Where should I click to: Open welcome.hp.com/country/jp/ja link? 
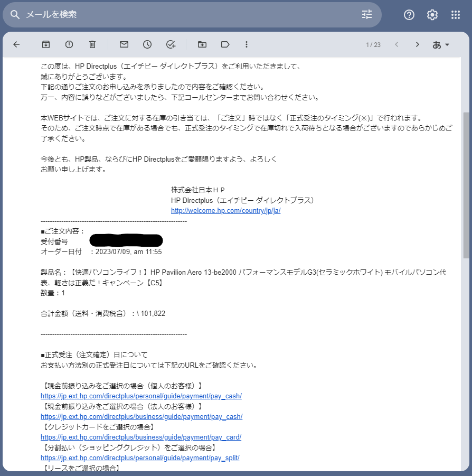point(225,211)
